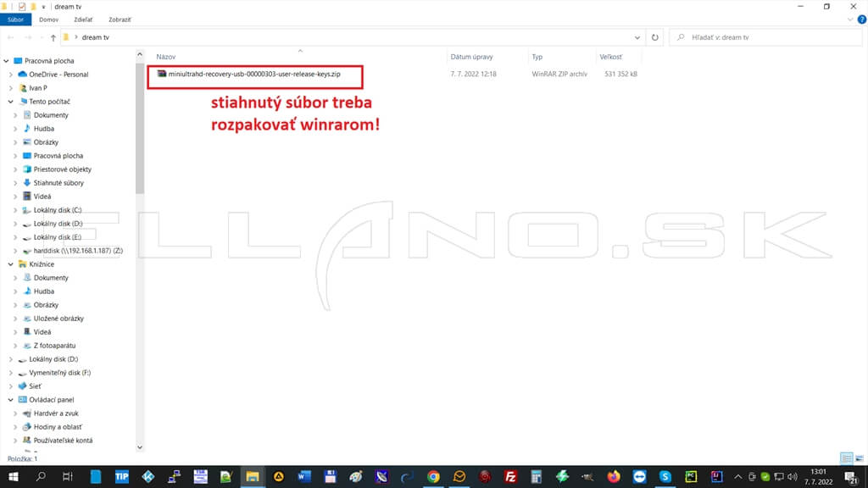
Task: Switch to large icons view
Action: [x=860, y=458]
